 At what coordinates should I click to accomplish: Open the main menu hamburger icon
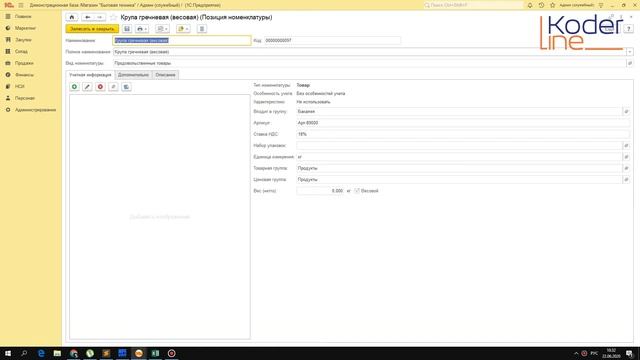point(21,5)
